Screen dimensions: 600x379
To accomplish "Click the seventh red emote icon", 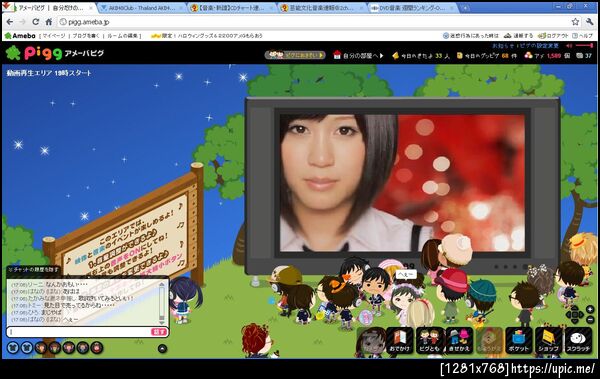I will tap(96, 348).
